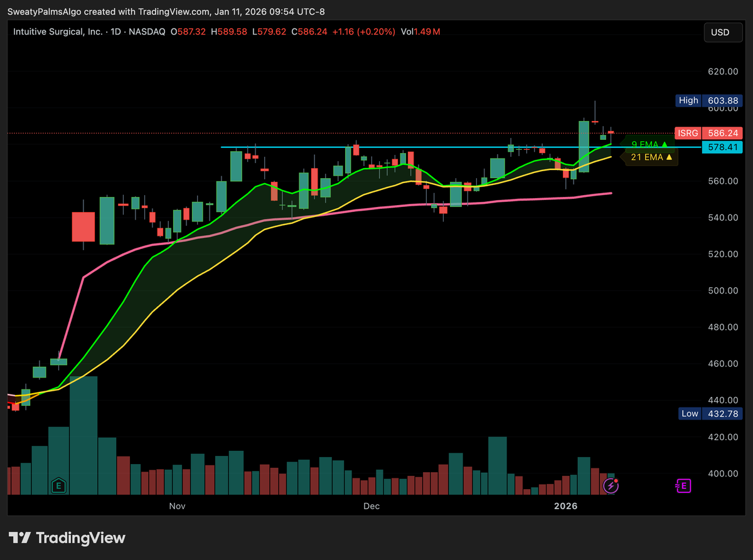This screenshot has width=753, height=560.
Task: Click the 400.00 price axis label
Action: click(722, 473)
